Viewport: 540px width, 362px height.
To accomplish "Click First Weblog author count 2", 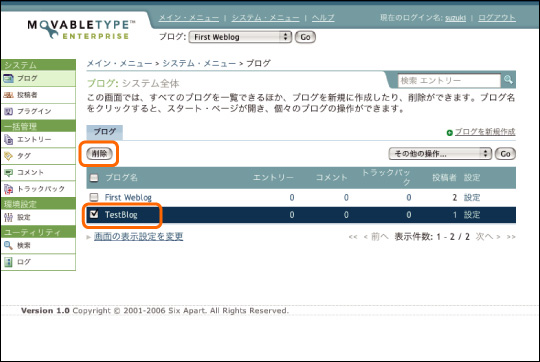I will coord(455,197).
